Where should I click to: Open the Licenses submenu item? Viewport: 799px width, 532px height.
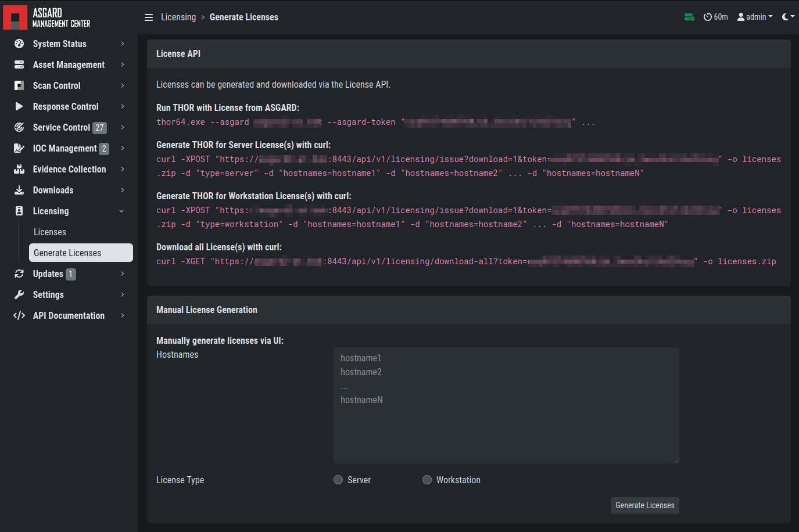click(81, 232)
